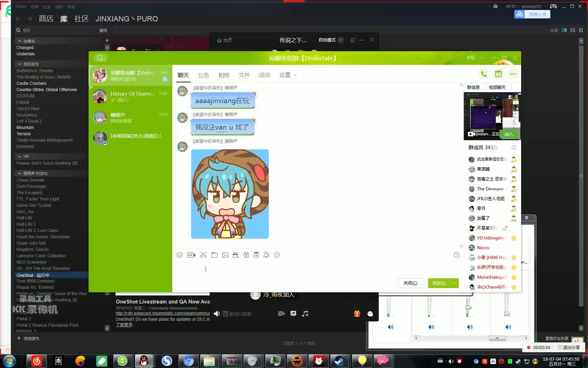Open the emoji picker in QQ chat
The image size is (588, 368).
tap(180, 255)
